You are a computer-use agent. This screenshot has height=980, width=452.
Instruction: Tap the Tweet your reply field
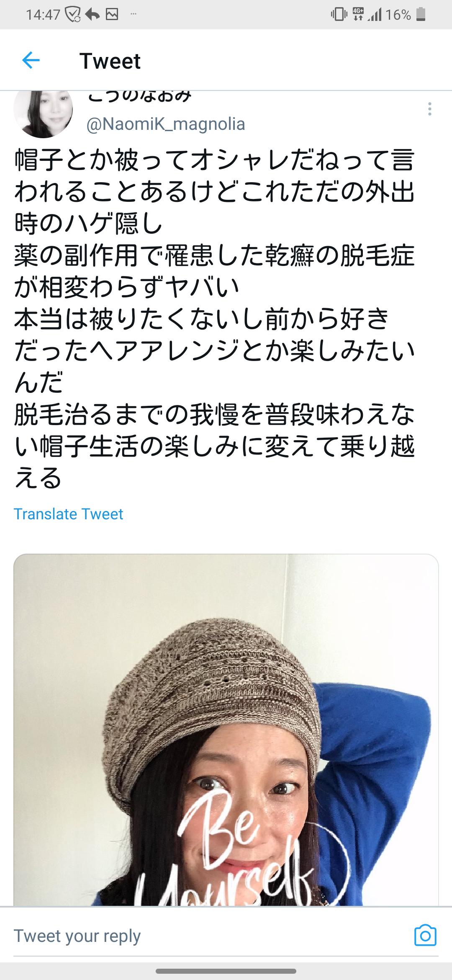coord(209,936)
